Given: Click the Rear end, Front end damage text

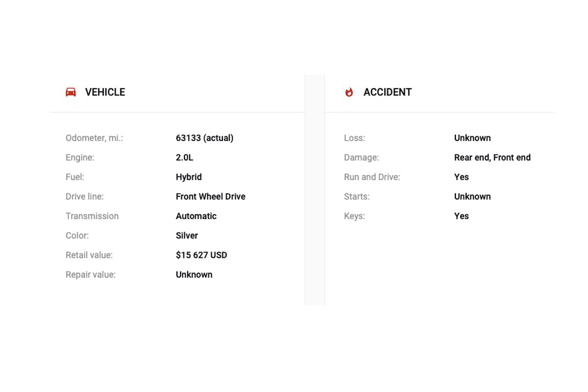Looking at the screenshot, I should (x=492, y=158).
